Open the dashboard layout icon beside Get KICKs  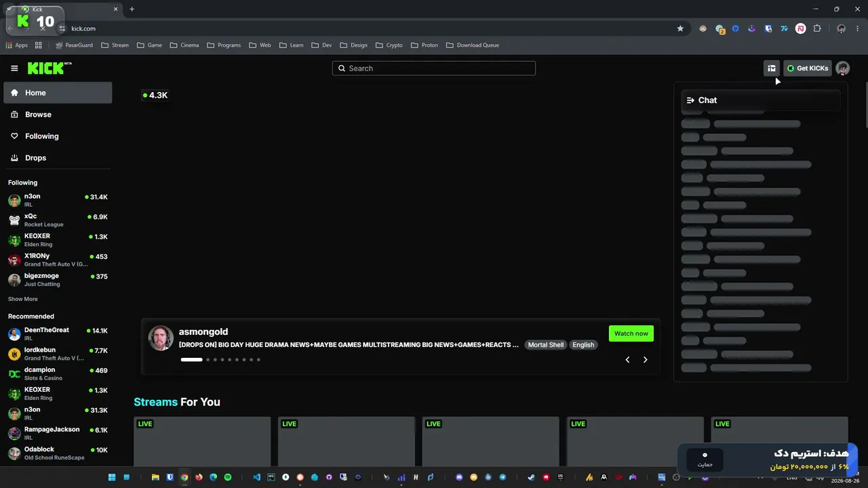(772, 68)
